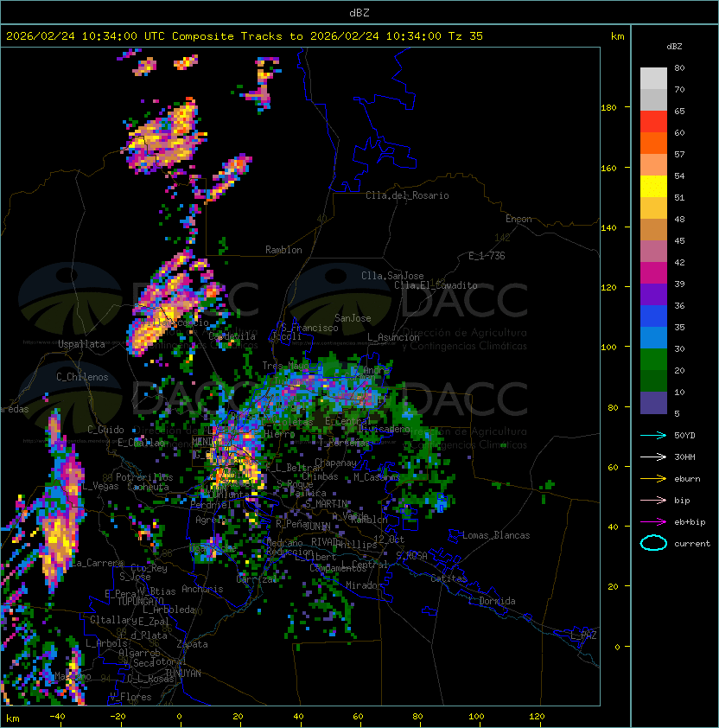Click the Capdevila map label

[x=232, y=336]
